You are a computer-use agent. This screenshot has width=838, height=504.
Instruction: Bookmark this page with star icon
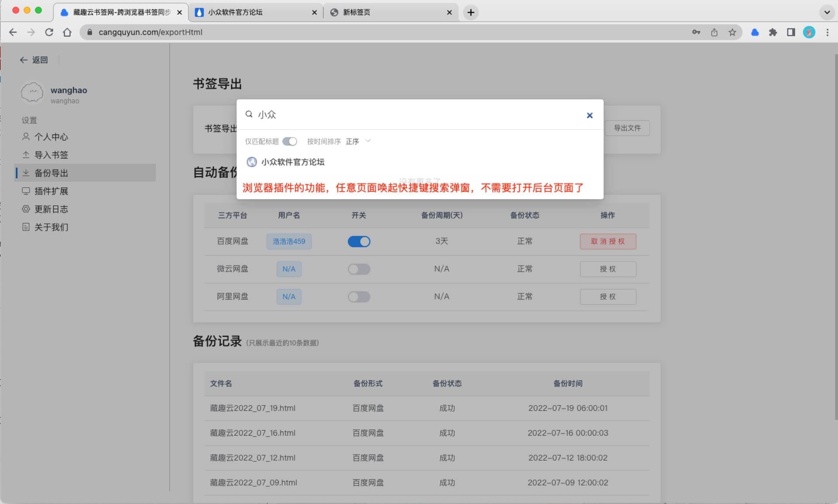pos(732,32)
